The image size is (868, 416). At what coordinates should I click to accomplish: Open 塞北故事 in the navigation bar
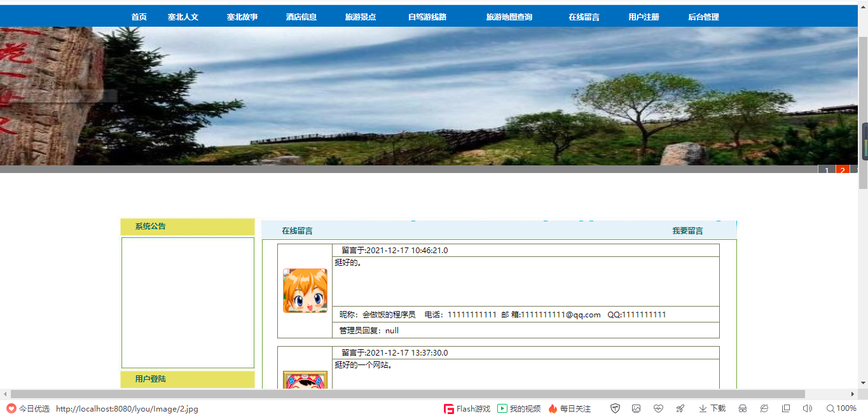[x=242, y=17]
